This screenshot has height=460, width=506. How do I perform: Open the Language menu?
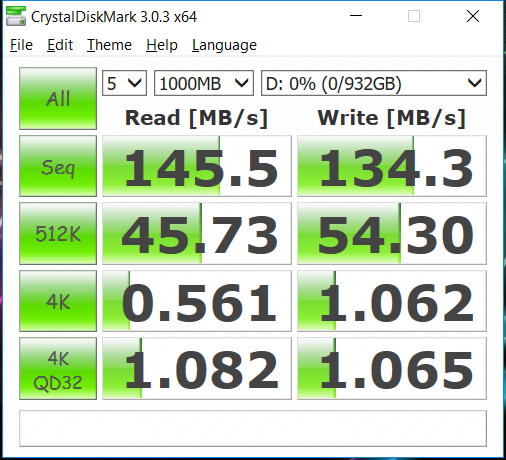(x=224, y=45)
